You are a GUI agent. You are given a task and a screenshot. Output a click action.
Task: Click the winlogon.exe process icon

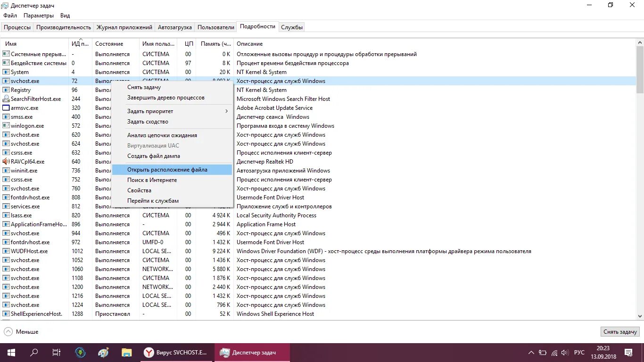(6, 126)
